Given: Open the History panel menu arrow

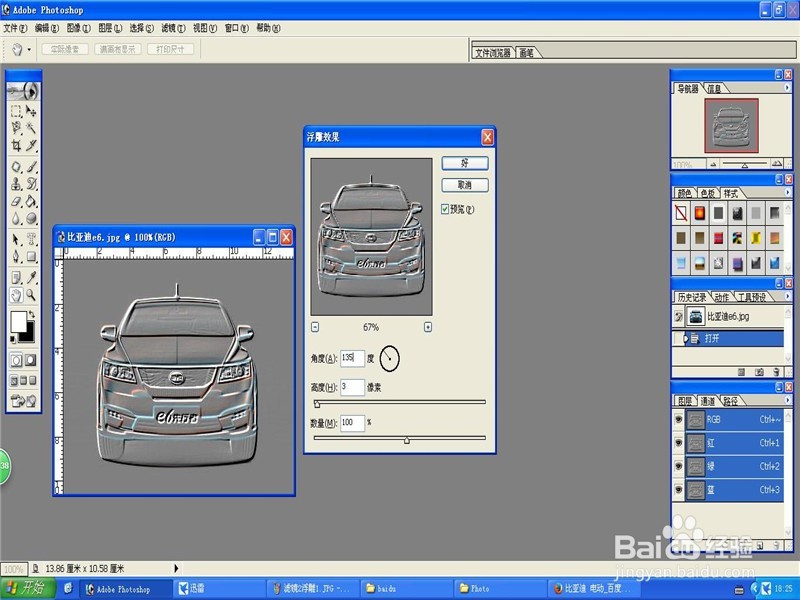Looking at the screenshot, I should (x=787, y=296).
